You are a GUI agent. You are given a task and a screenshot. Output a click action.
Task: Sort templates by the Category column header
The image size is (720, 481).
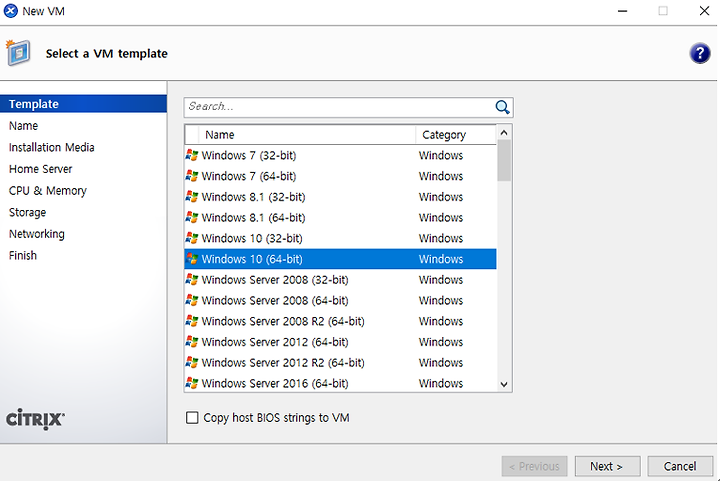[x=456, y=134]
